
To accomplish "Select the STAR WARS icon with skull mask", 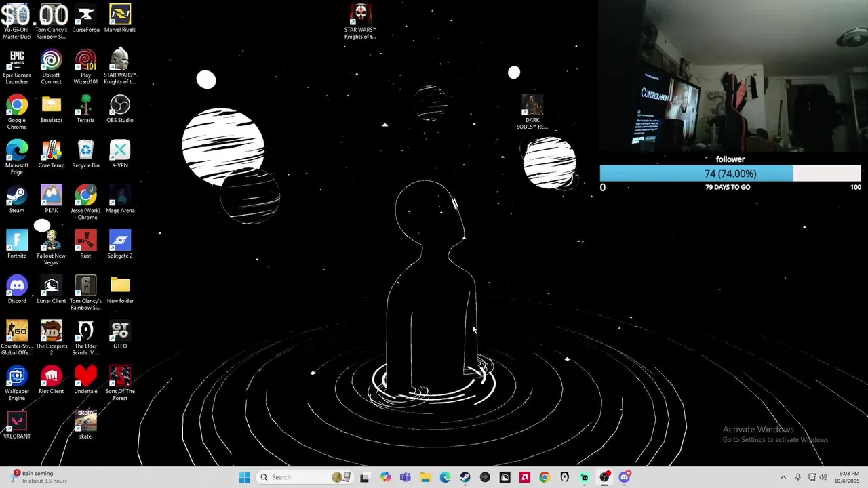I will coord(360,22).
